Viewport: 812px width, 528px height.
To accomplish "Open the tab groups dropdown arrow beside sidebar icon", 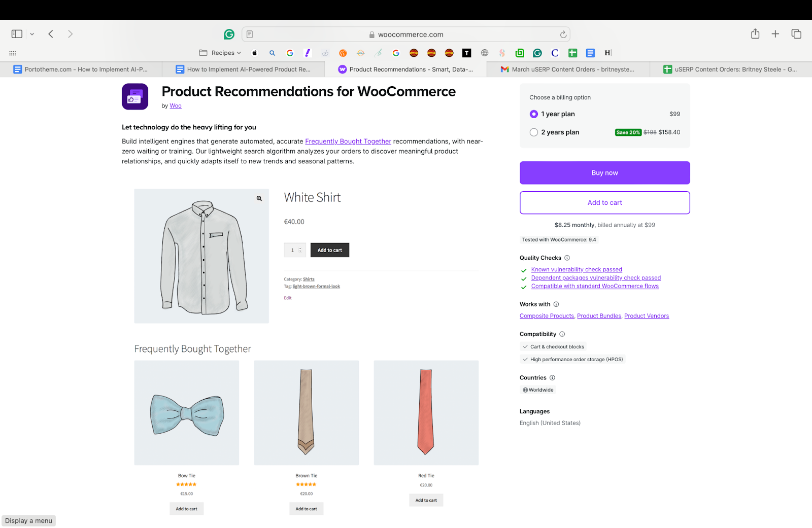I will 32,34.
